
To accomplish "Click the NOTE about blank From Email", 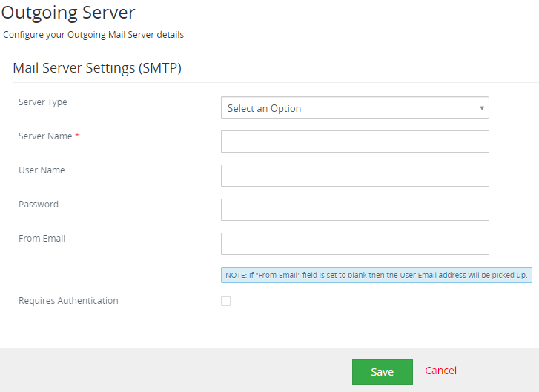I will point(377,275).
